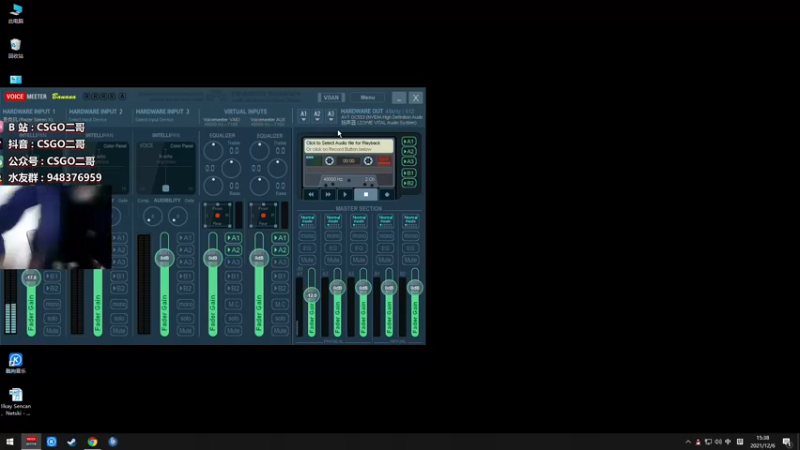The height and width of the screenshot is (450, 800).
Task: Enable recorder bus B2 beside the cassette
Action: (x=409, y=183)
